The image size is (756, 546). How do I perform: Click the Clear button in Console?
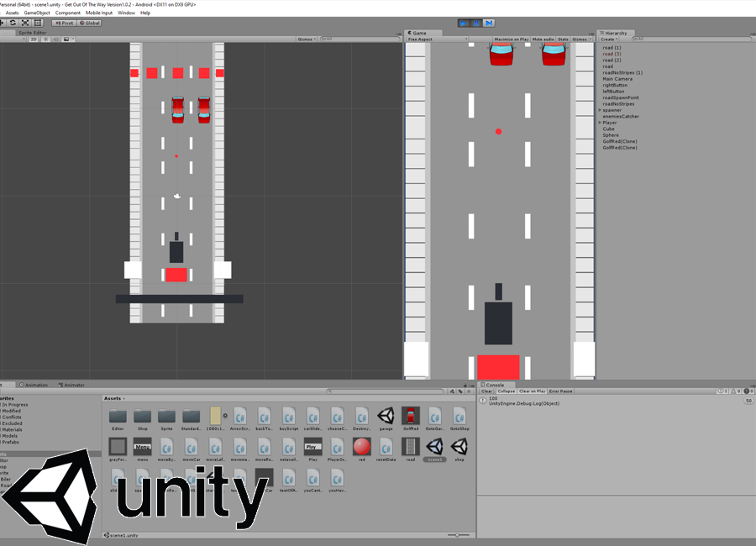(x=487, y=391)
